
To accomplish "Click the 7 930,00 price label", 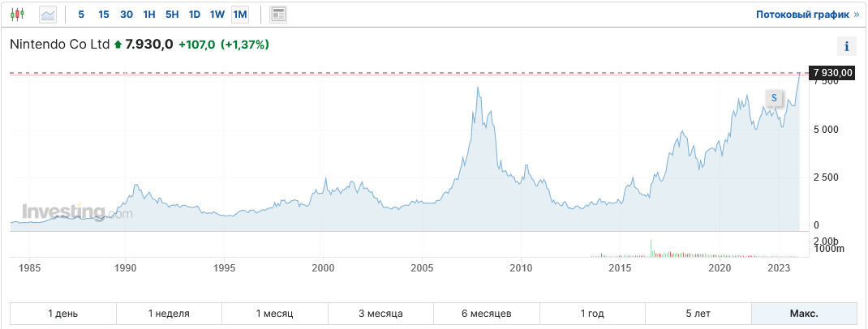I will (x=834, y=73).
